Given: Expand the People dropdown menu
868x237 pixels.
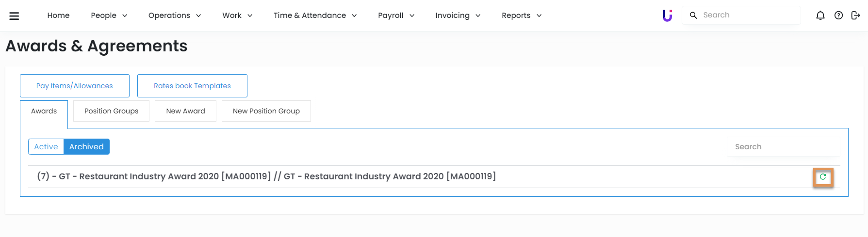Looking at the screenshot, I should click(109, 16).
